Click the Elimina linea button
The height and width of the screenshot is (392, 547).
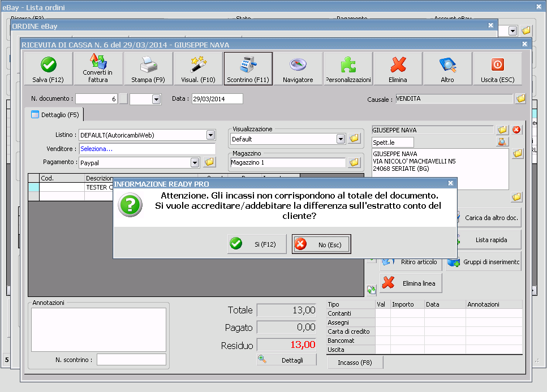click(x=411, y=283)
